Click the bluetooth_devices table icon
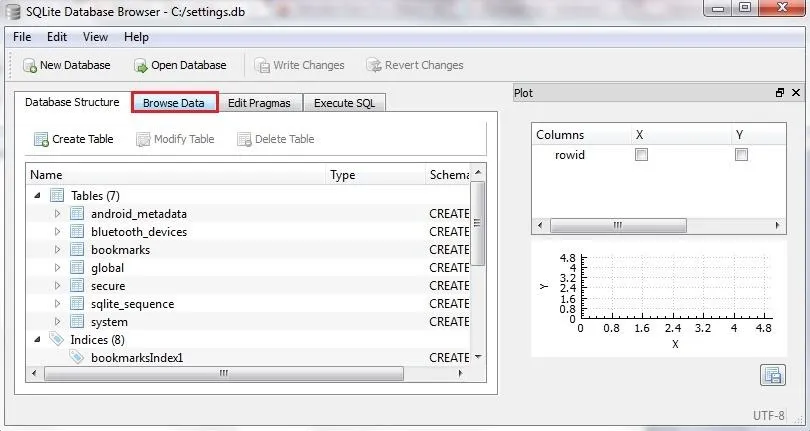This screenshot has width=810, height=431. [77, 232]
